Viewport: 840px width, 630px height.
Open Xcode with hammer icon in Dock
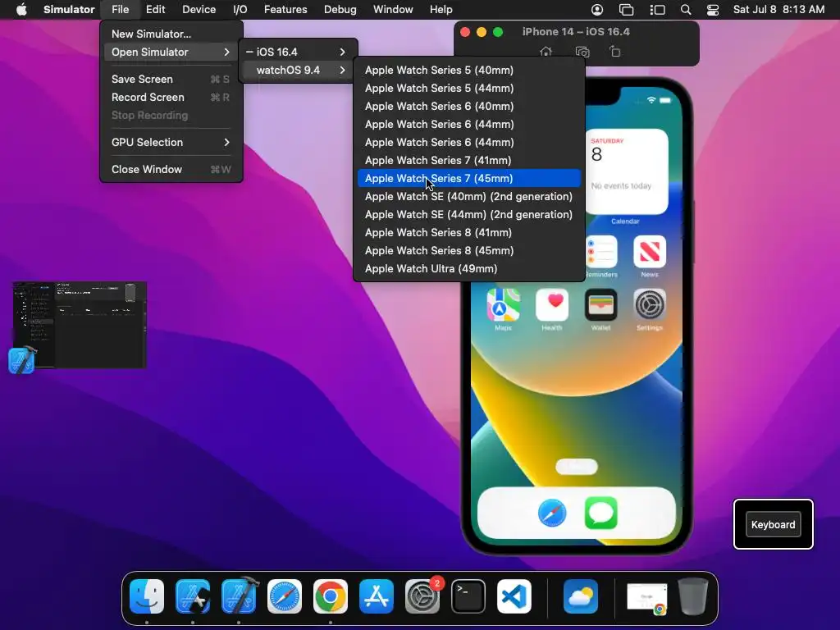[239, 596]
